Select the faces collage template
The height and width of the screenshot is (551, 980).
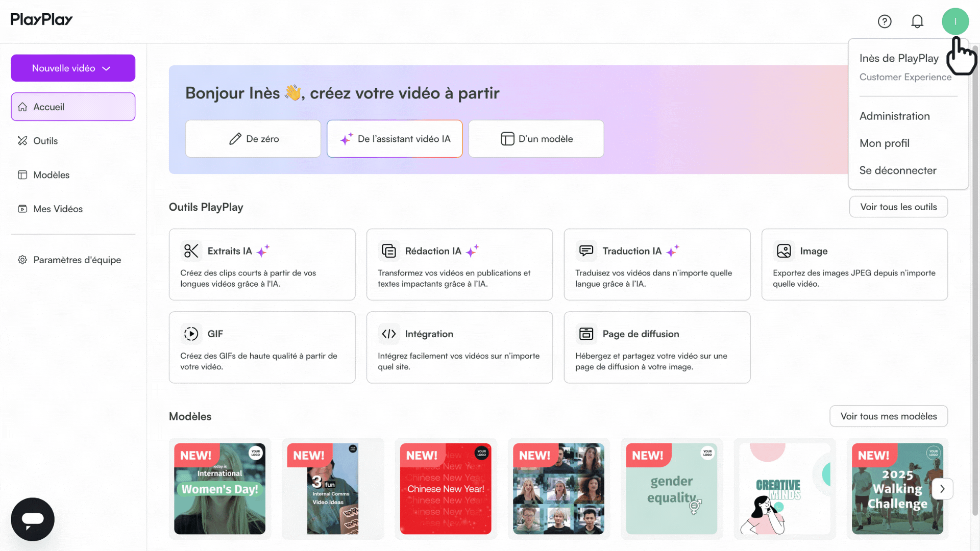click(x=558, y=489)
